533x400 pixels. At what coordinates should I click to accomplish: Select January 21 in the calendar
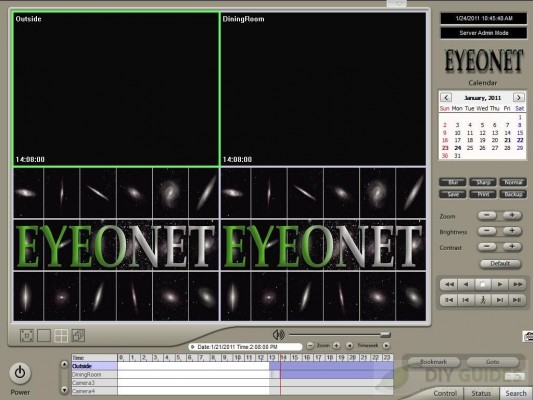pos(507,140)
